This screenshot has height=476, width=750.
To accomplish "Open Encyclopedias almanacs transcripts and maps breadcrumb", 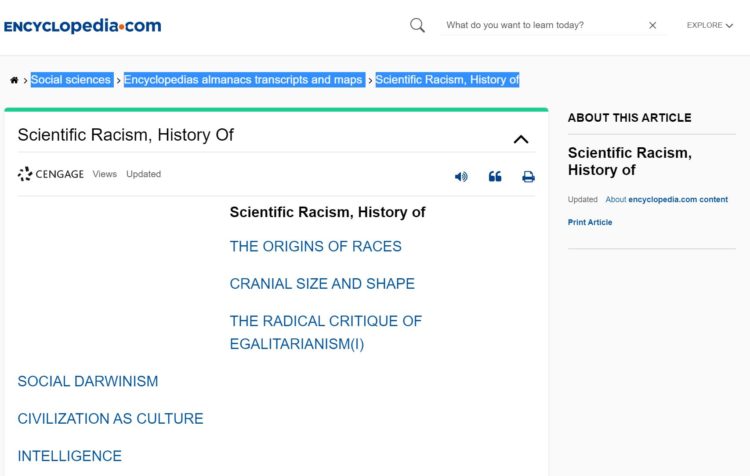I will [244, 79].
